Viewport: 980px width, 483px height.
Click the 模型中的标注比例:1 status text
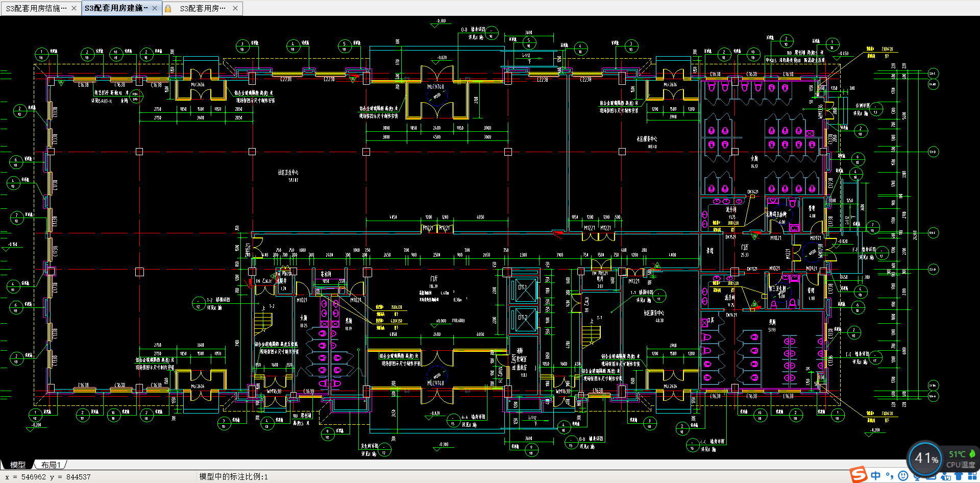pyautogui.click(x=233, y=476)
